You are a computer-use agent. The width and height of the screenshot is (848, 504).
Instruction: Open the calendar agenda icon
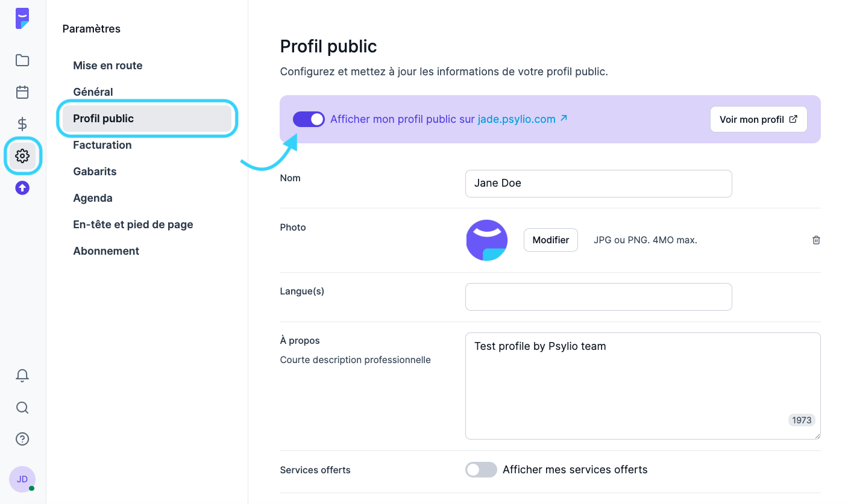pyautogui.click(x=22, y=92)
